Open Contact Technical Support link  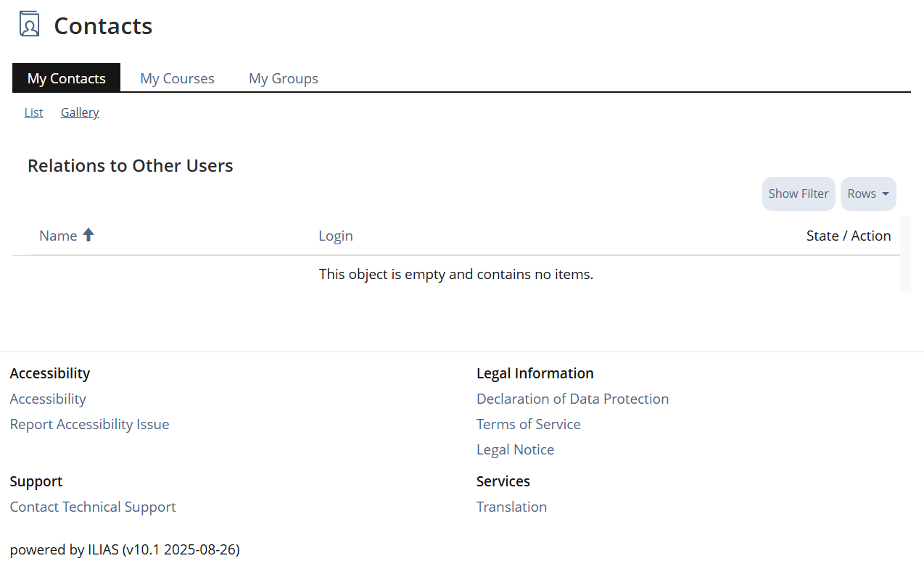(x=93, y=507)
